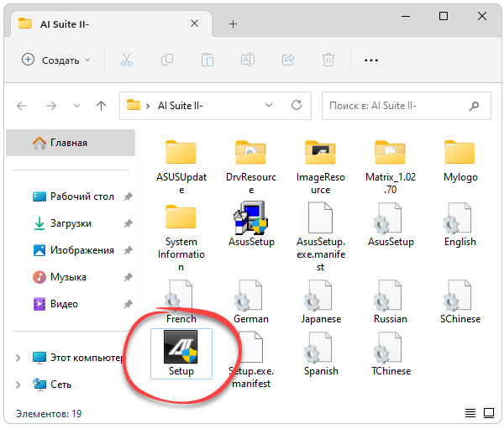Unpin Рабочий стол using its pin icon
The width and height of the screenshot is (504, 429).
point(129,196)
